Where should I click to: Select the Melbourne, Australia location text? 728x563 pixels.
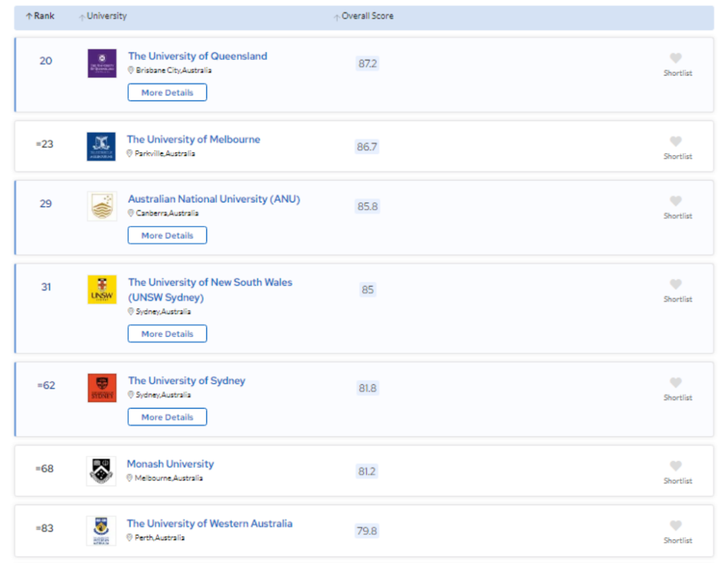(169, 478)
